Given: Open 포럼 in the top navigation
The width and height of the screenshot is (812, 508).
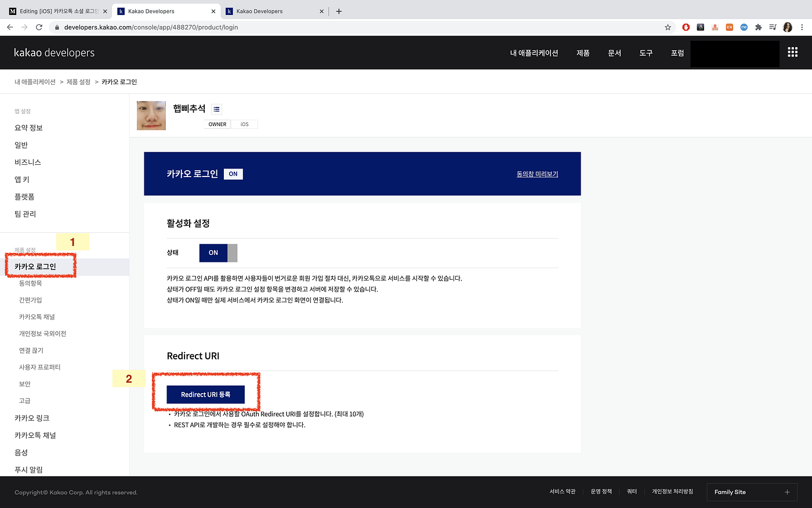Looking at the screenshot, I should [x=677, y=53].
